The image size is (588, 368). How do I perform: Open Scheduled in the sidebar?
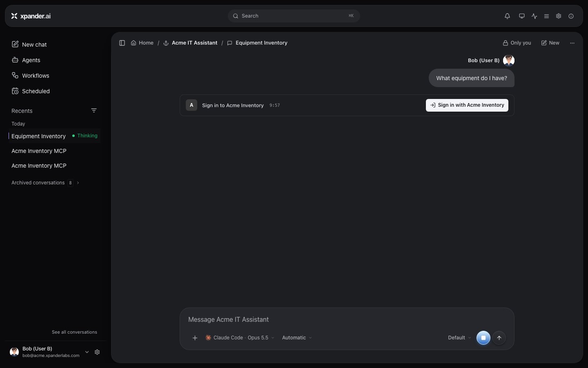click(x=31, y=91)
